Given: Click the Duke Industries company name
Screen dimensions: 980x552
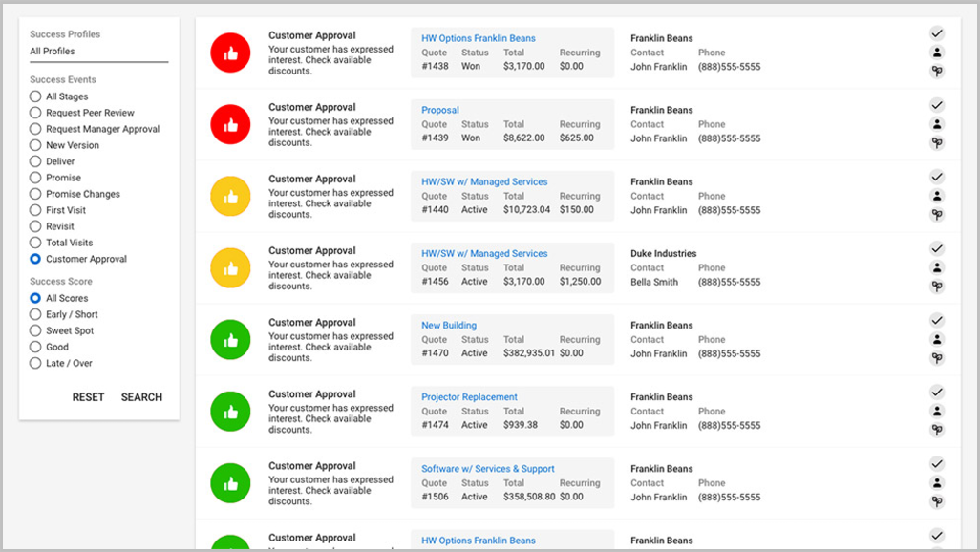Looking at the screenshot, I should pos(663,253).
